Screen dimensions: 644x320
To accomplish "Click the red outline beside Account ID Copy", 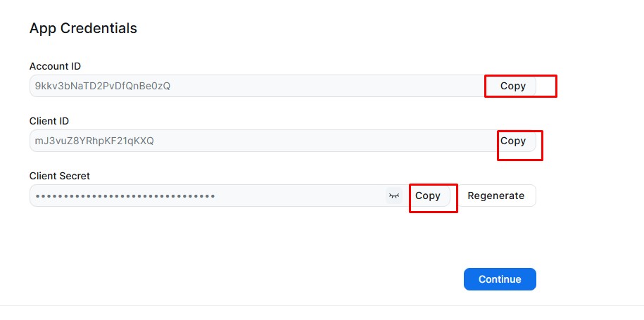I will tap(521, 86).
